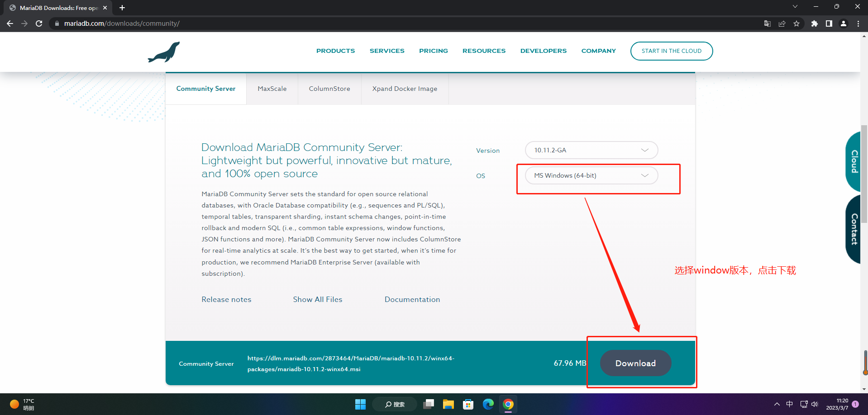Toggle the Chrome side panel icon

tap(829, 24)
